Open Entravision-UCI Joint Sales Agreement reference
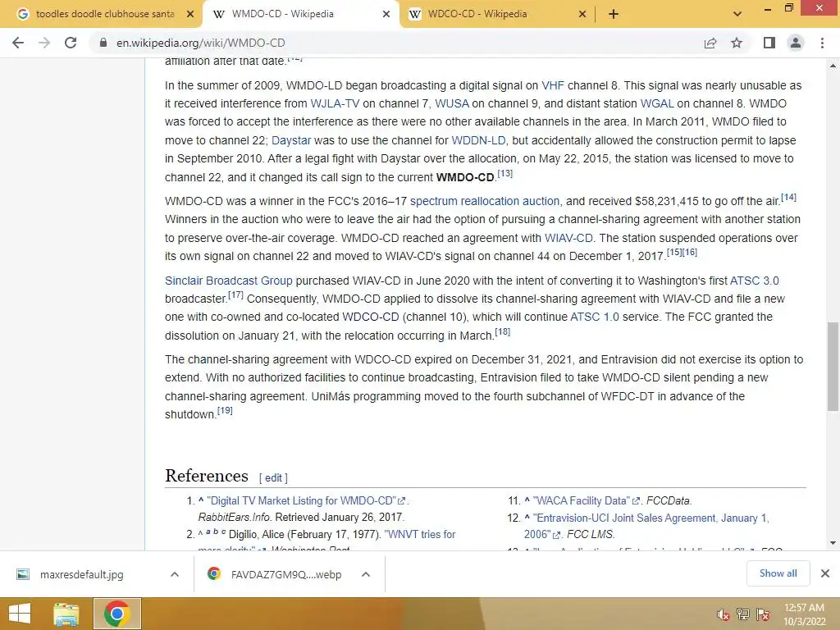The image size is (840, 630). pyautogui.click(x=646, y=526)
